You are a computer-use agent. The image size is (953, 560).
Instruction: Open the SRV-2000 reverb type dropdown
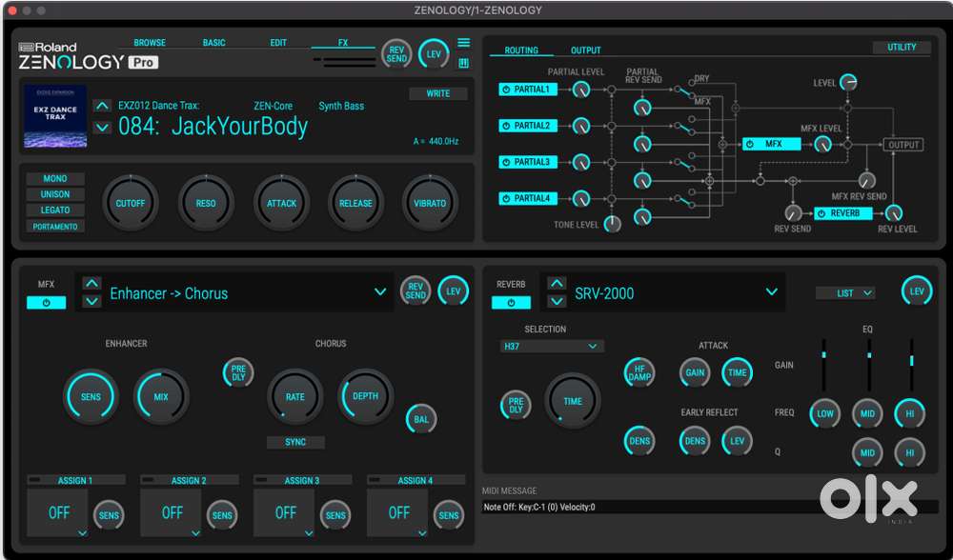772,292
